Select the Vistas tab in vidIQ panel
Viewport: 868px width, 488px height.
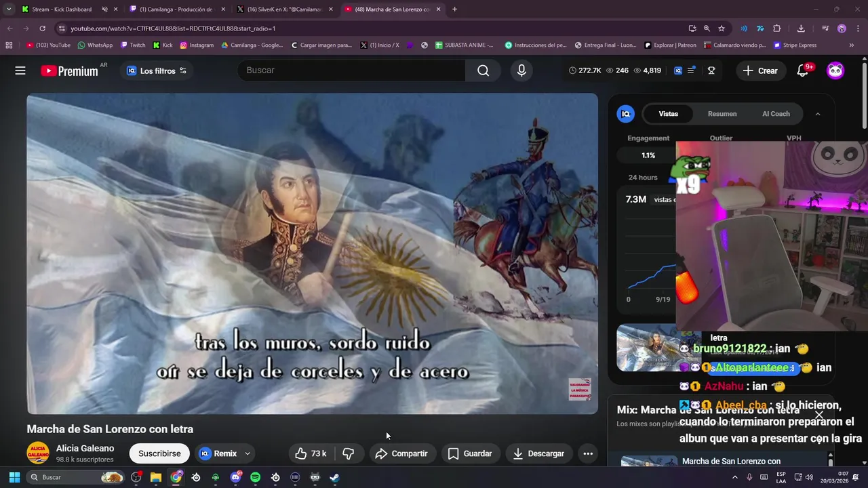[668, 114]
